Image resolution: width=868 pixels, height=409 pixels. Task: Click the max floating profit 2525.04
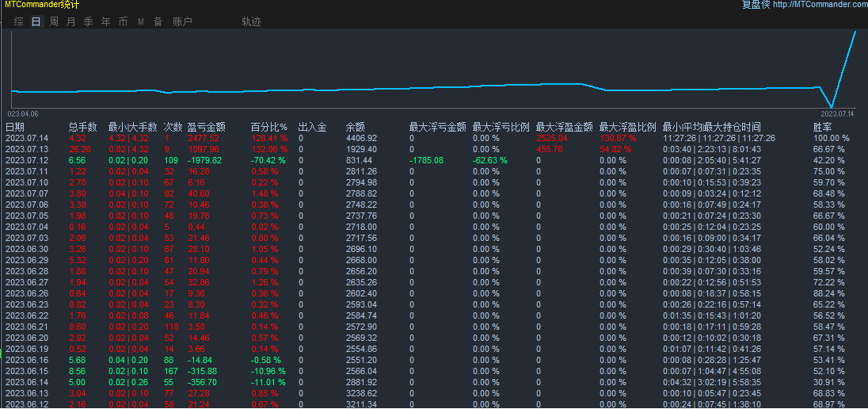pos(552,138)
